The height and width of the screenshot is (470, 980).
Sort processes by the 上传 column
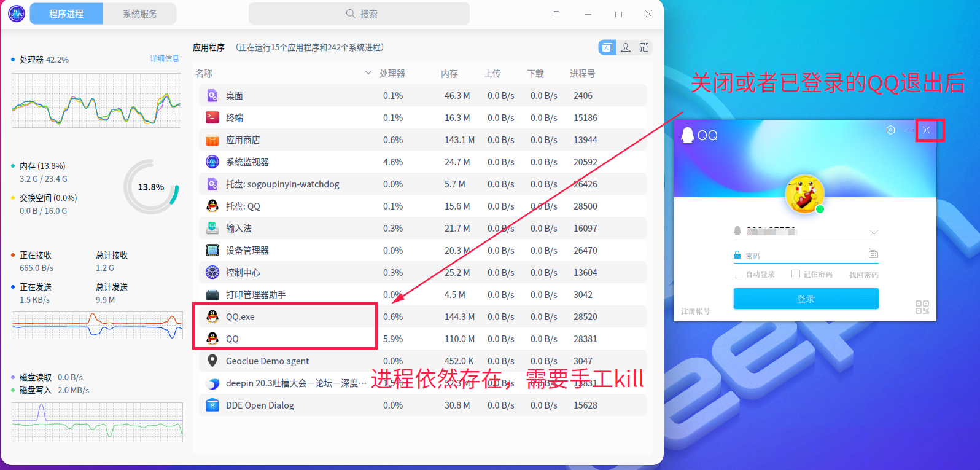click(x=492, y=74)
